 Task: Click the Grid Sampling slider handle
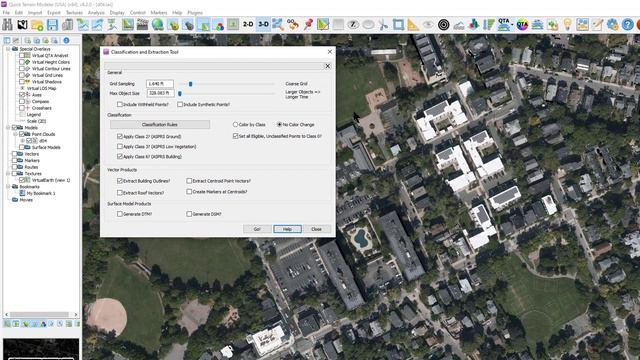coord(190,84)
